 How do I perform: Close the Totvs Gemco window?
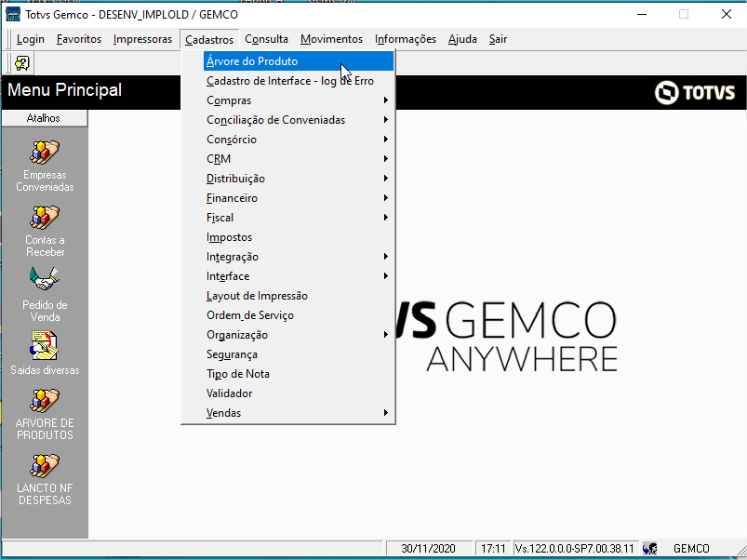pos(726,14)
